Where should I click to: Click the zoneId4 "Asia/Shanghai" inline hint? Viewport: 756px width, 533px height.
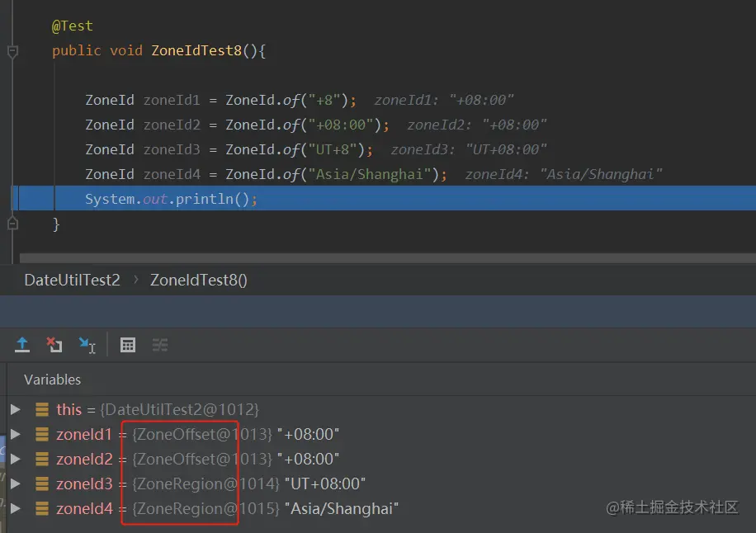click(564, 174)
